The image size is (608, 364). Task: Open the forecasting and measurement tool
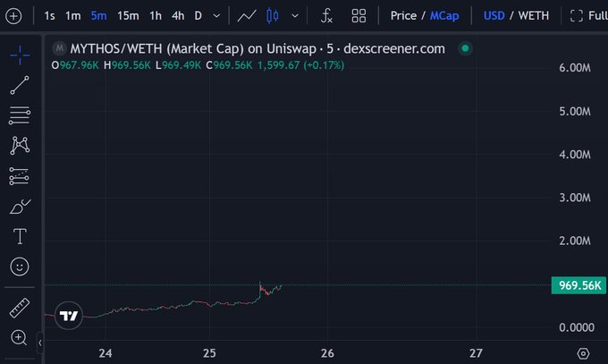[x=19, y=176]
